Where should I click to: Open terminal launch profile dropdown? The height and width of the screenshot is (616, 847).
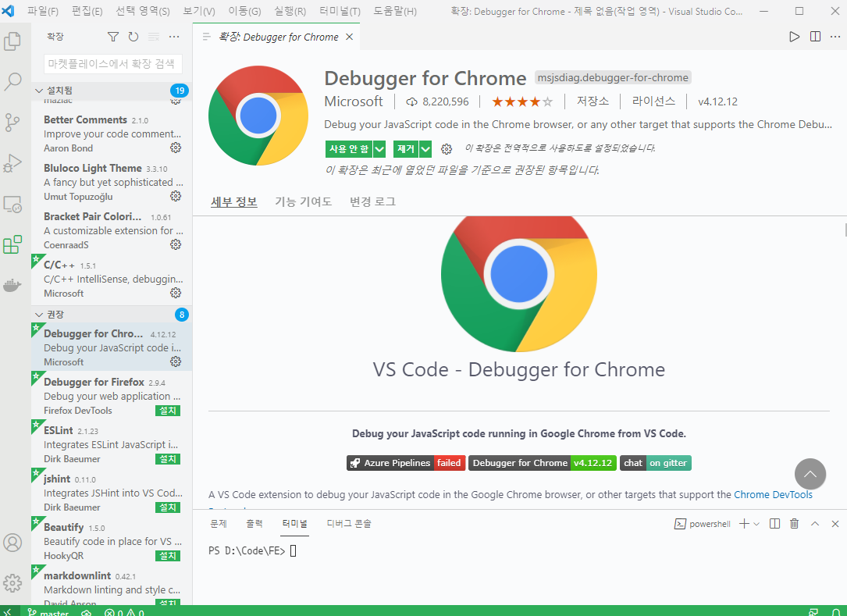(756, 524)
